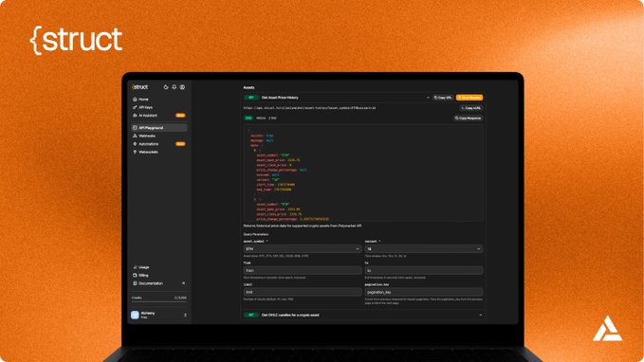Click the Copy Response button

coord(469,118)
